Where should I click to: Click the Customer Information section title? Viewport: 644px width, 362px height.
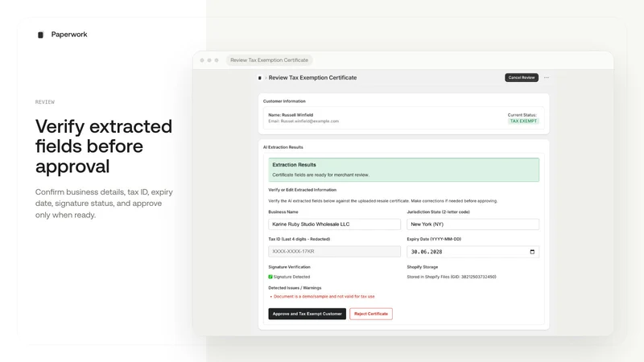(284, 101)
